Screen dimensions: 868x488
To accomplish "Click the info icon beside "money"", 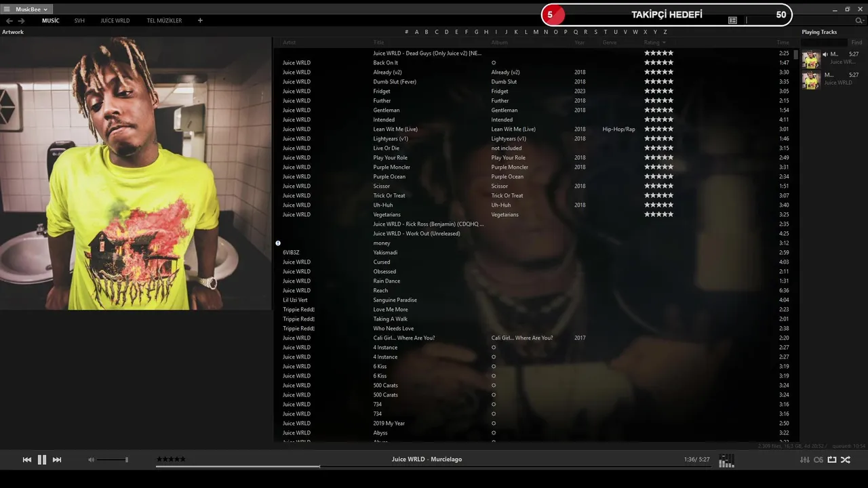I will tap(278, 243).
